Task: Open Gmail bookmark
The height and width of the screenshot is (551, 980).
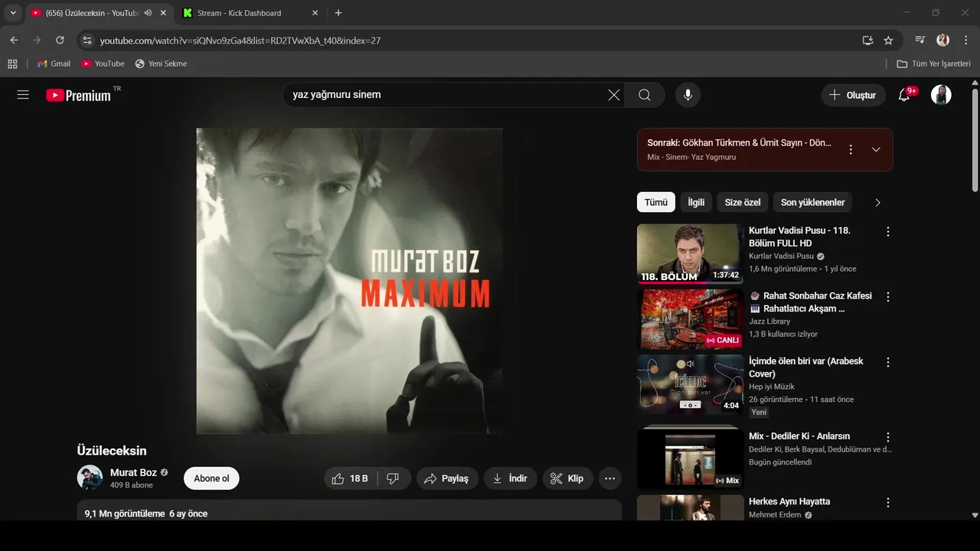Action: click(x=54, y=64)
